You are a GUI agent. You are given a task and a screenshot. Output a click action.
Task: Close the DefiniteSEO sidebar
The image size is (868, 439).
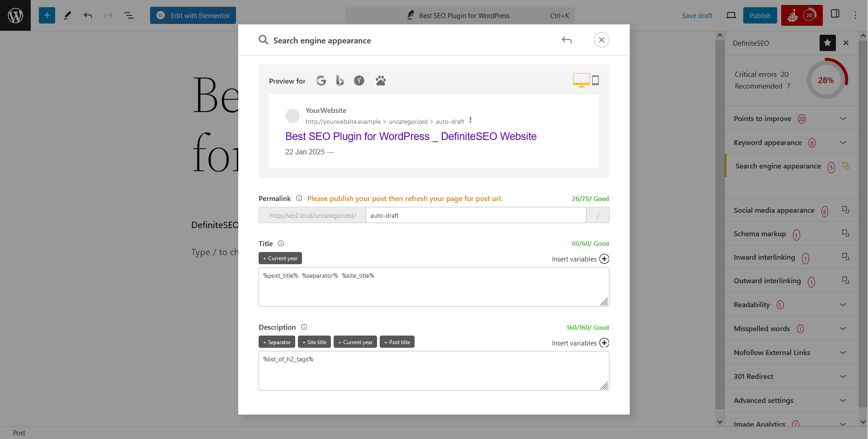click(x=846, y=43)
